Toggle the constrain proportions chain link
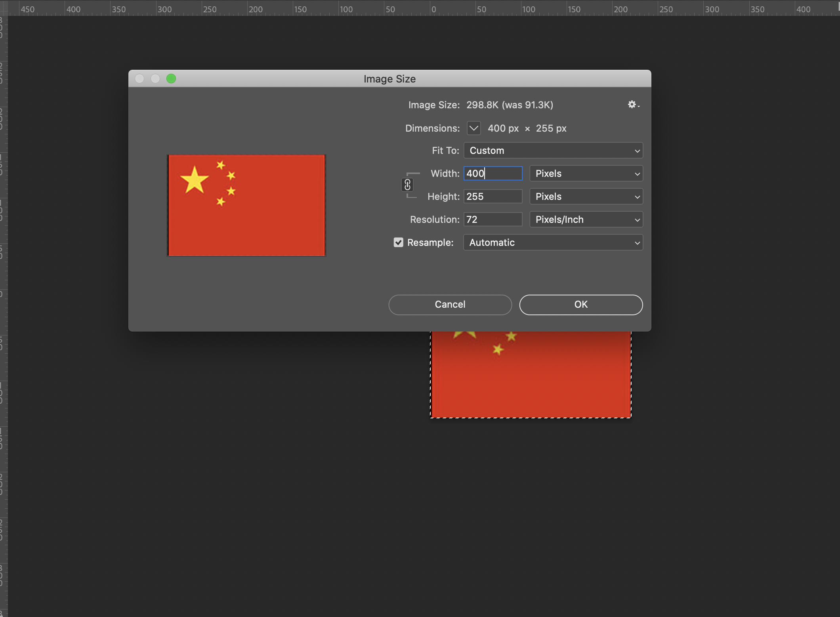This screenshot has height=617, width=840. (407, 185)
